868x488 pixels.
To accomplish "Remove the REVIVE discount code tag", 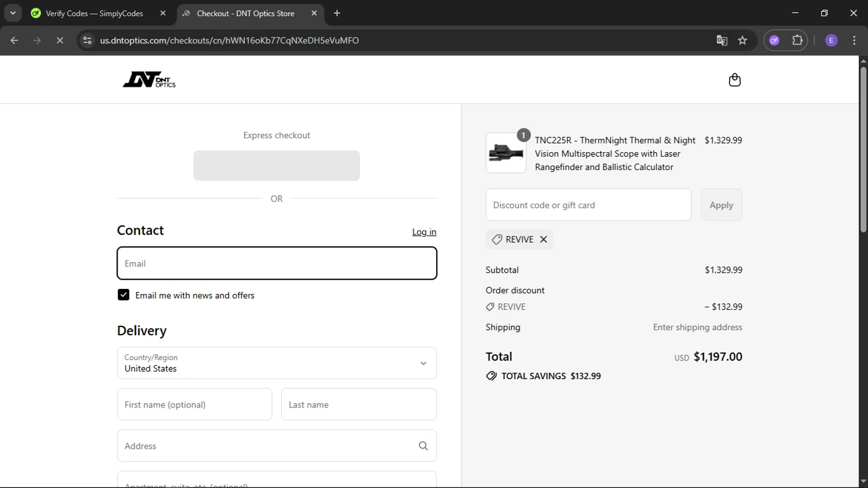I will tap(543, 239).
